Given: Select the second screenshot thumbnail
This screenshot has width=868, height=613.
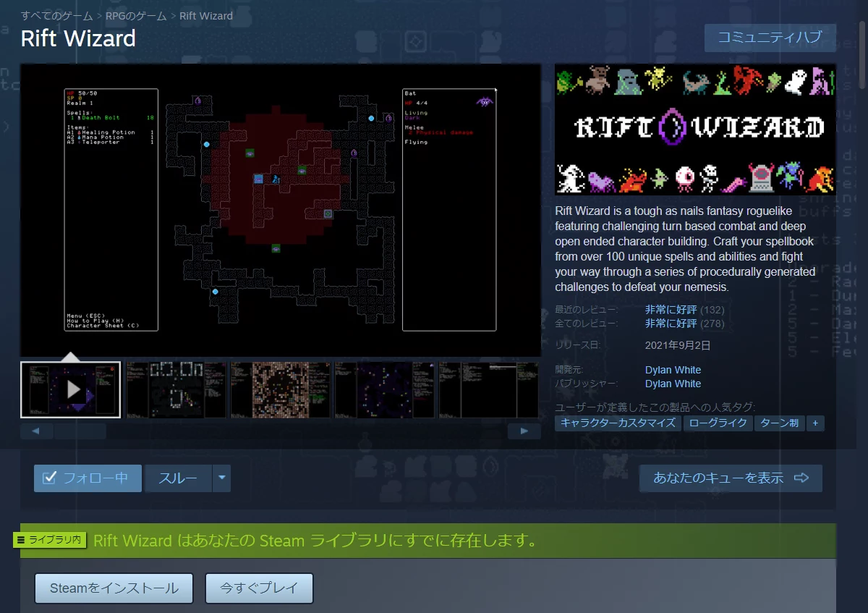Looking at the screenshot, I should pos(176,389).
